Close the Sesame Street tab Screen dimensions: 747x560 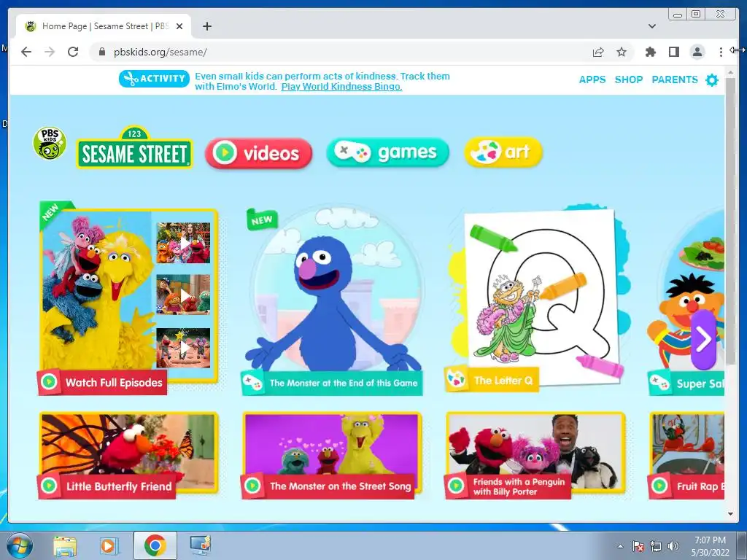pyautogui.click(x=179, y=26)
